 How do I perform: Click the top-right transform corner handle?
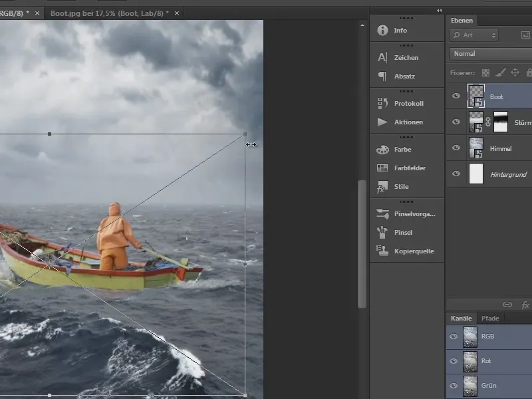click(245, 134)
